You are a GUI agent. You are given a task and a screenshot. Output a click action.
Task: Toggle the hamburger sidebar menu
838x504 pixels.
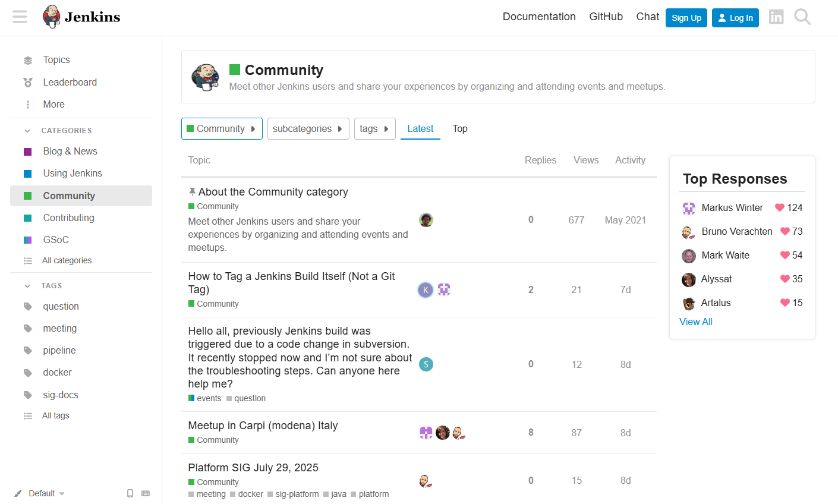[20, 17]
